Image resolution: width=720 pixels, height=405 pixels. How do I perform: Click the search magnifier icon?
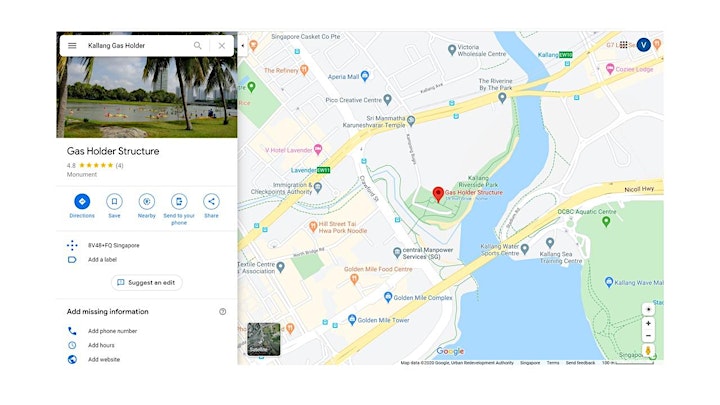click(x=197, y=45)
